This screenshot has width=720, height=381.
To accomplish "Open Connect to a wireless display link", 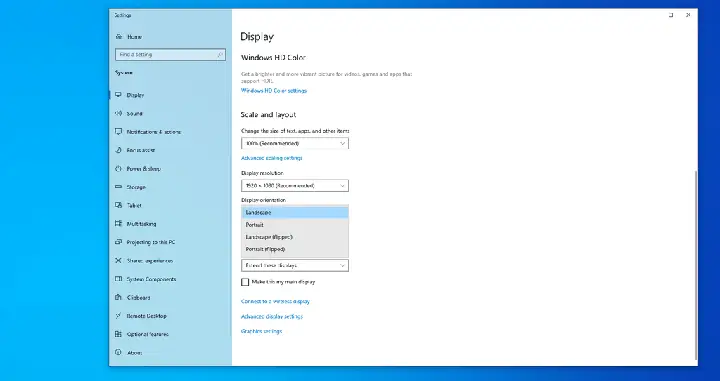I will [276, 302].
